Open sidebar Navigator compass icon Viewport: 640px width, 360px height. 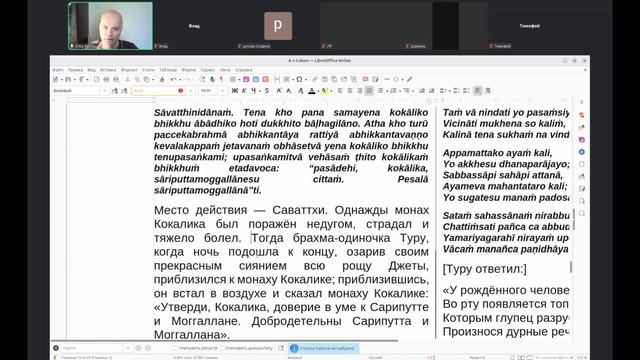(582, 152)
